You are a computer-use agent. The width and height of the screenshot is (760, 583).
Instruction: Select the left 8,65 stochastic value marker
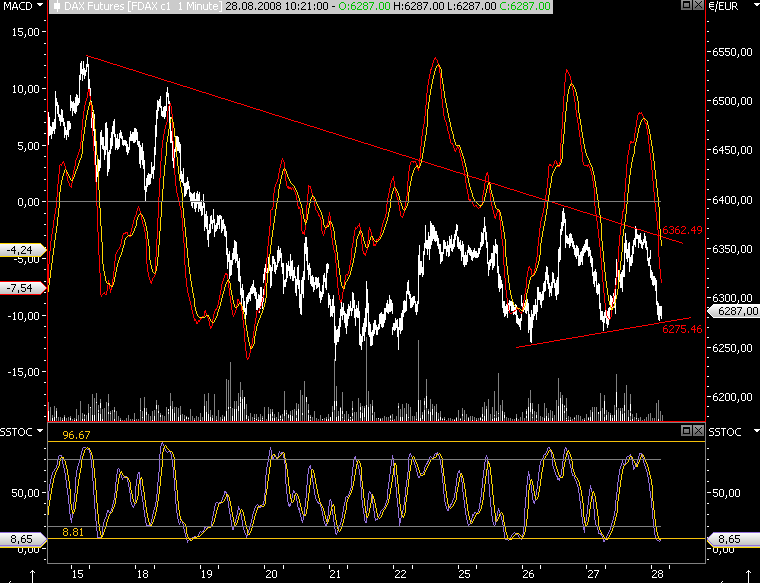[x=23, y=538]
